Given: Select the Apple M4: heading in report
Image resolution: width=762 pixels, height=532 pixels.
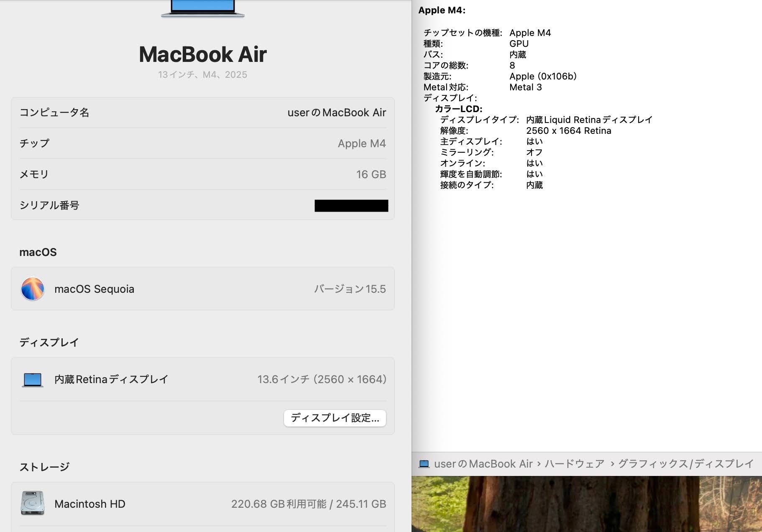Looking at the screenshot, I should (x=442, y=10).
